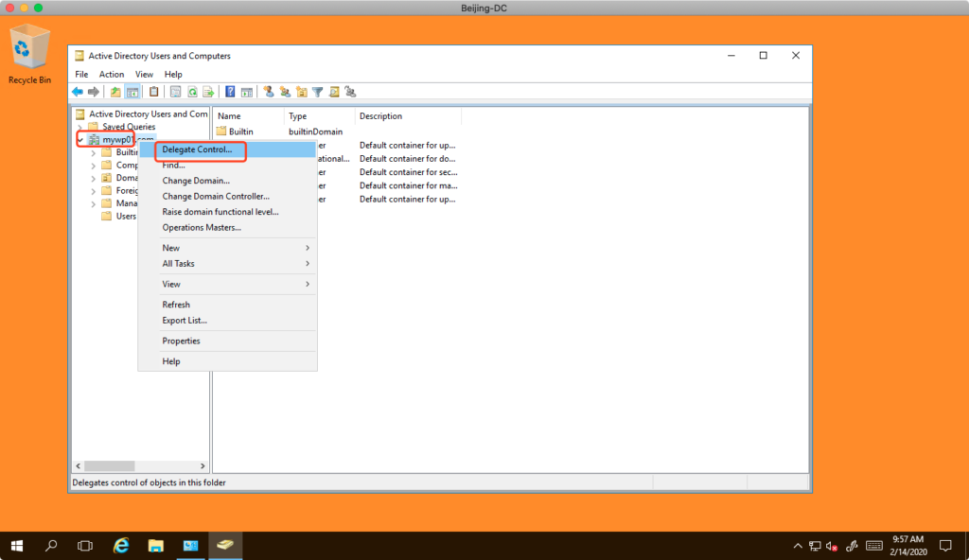Choose Delegate Control from context menu
969x560 pixels.
point(197,149)
